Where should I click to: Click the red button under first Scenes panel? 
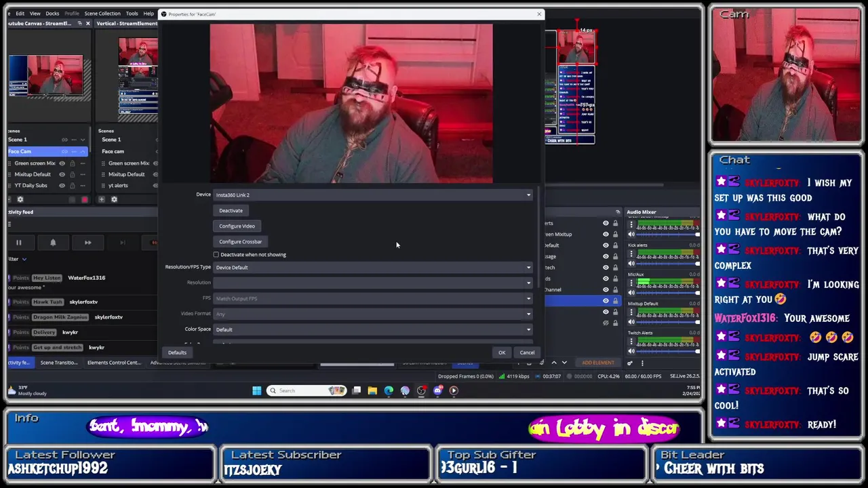[x=85, y=199]
